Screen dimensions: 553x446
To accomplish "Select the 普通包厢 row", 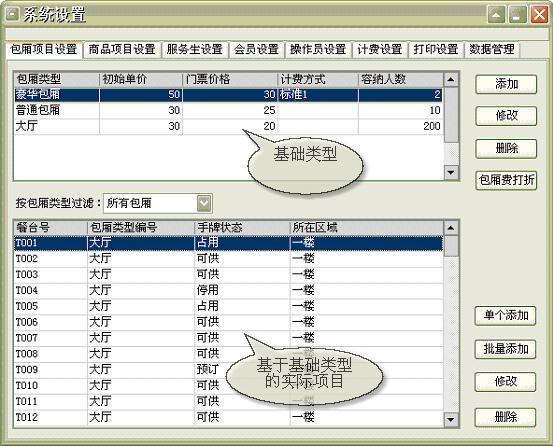I will [229, 110].
